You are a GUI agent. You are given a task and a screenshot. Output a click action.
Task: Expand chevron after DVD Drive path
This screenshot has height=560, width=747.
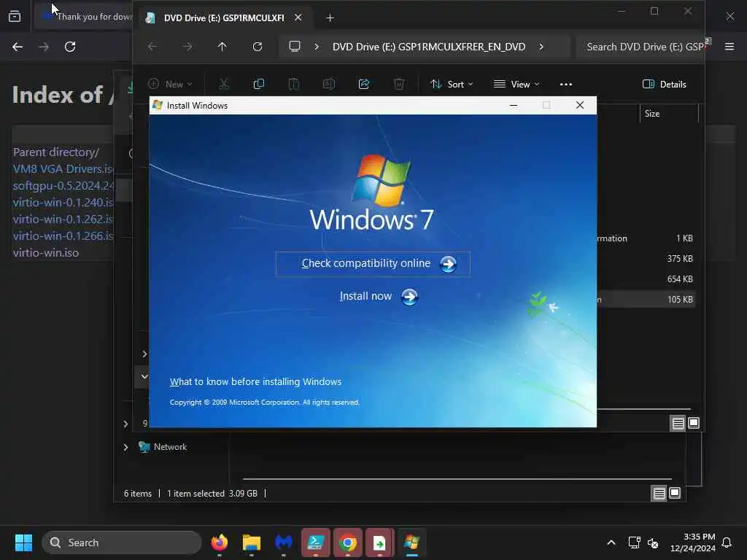pos(541,47)
